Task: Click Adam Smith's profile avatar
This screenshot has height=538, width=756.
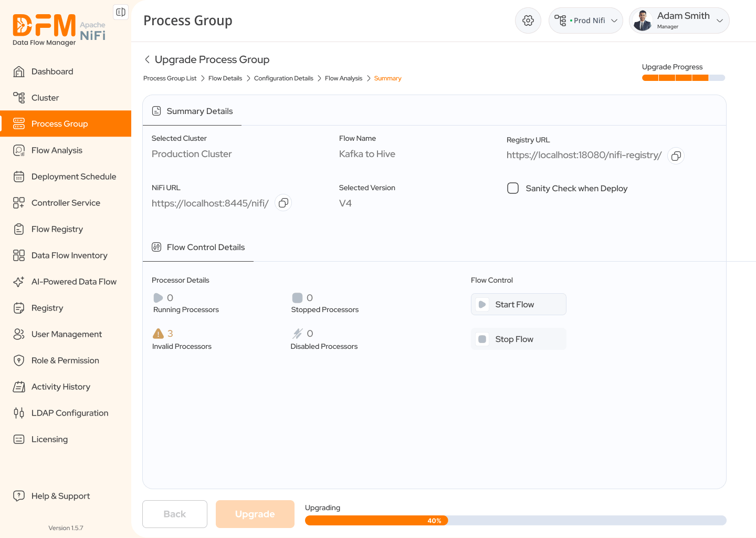Action: 643,20
